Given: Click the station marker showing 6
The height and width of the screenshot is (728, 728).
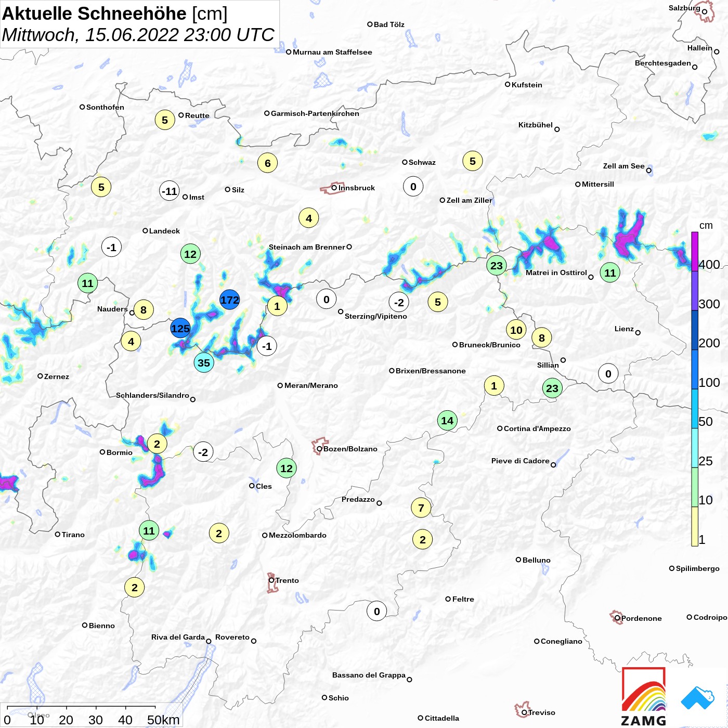Looking at the screenshot, I should click(x=268, y=163).
